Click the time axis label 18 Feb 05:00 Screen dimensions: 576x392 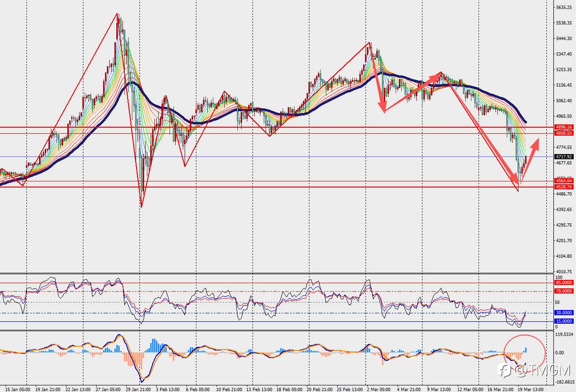click(289, 389)
